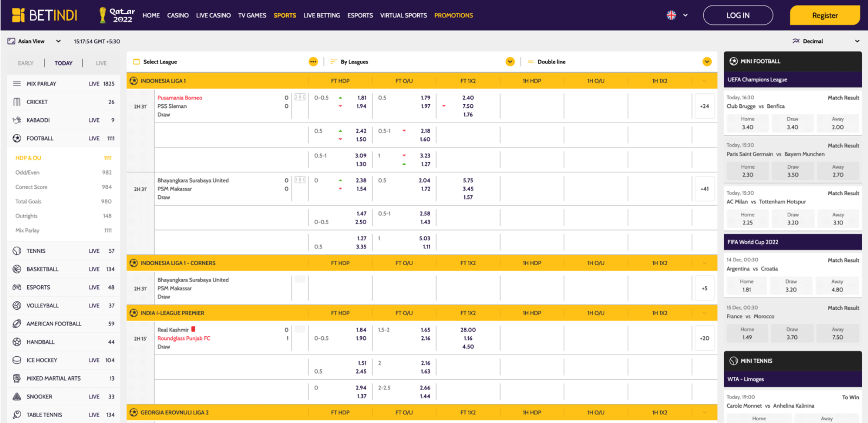Click the Register button
The height and width of the screenshot is (423, 868).
825,15
